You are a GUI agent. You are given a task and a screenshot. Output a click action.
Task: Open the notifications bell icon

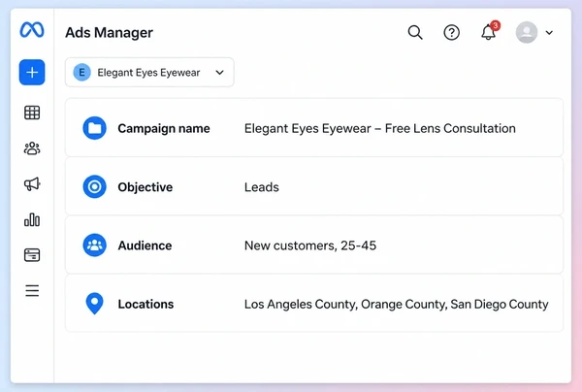pos(489,32)
